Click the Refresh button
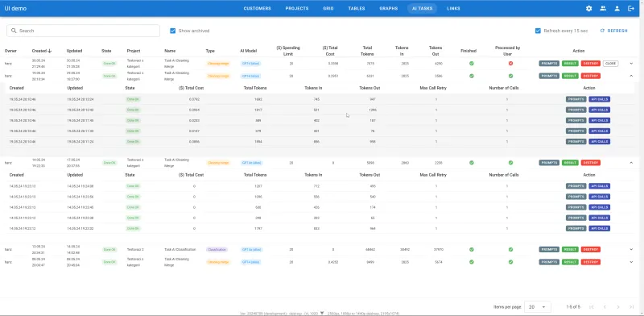 (614, 31)
